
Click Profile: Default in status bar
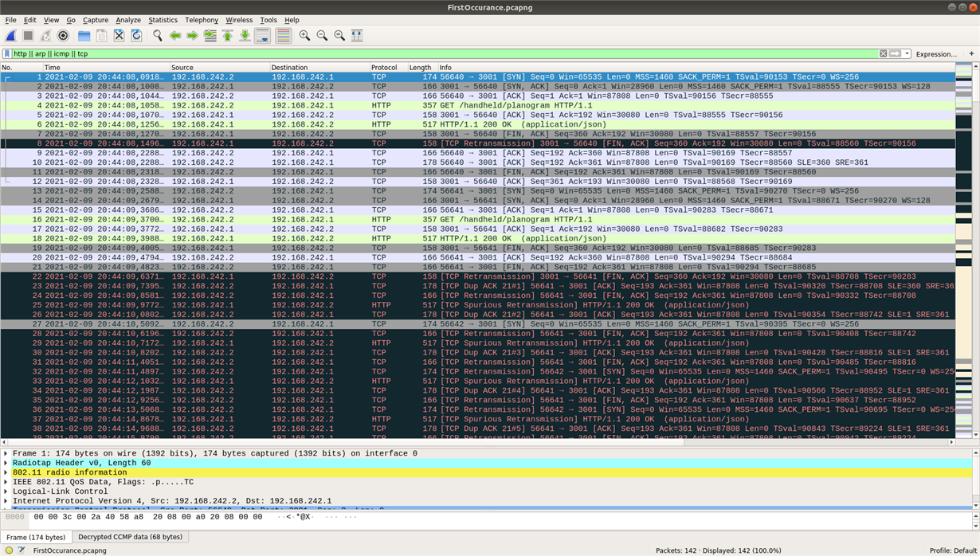tap(953, 550)
